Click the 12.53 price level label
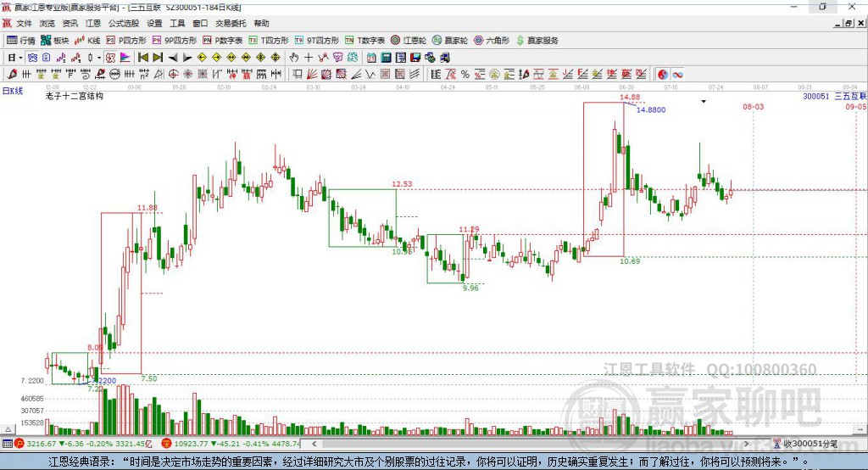This screenshot has width=868, height=470. 402,184
